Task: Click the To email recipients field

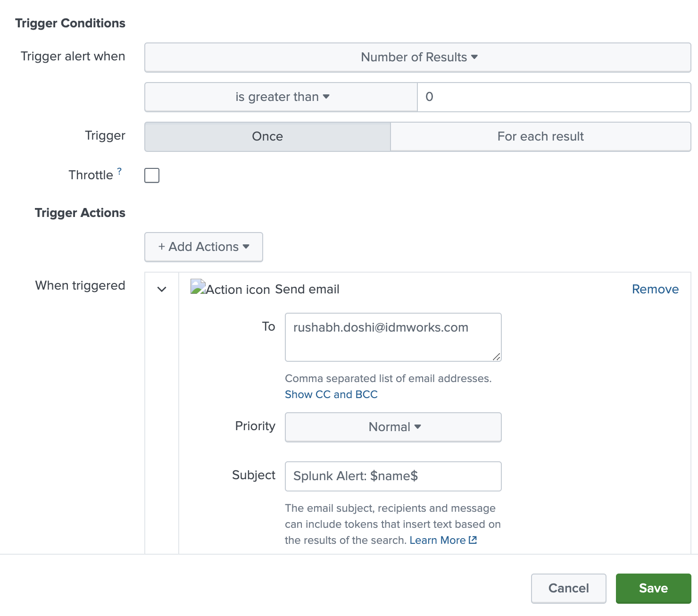Action: 393,337
